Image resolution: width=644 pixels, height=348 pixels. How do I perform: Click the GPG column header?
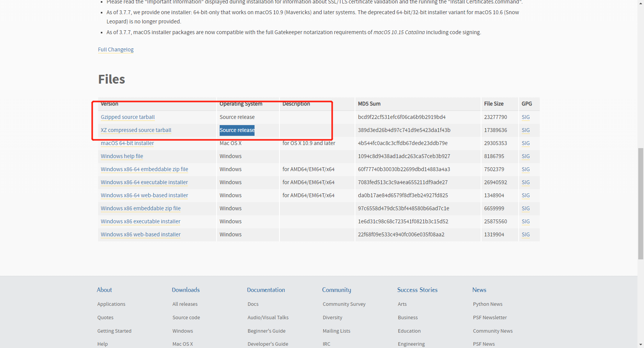point(527,104)
